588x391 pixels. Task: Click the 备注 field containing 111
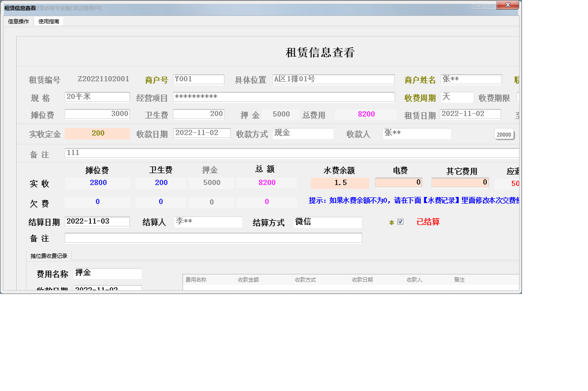click(x=190, y=153)
